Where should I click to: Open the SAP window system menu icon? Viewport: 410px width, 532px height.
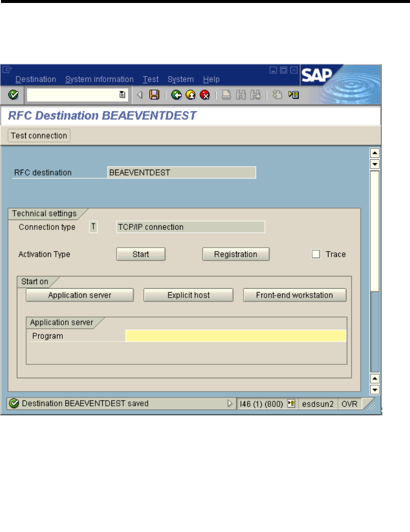[7, 70]
